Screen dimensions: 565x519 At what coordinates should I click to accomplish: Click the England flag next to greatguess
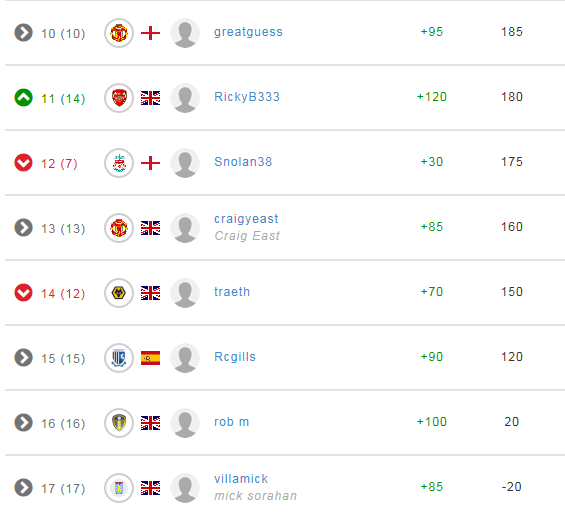coord(150,33)
